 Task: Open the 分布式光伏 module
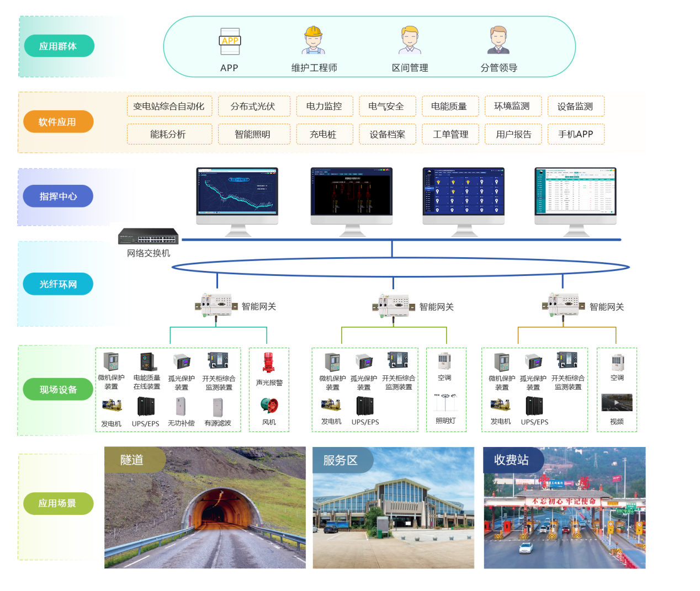point(253,107)
